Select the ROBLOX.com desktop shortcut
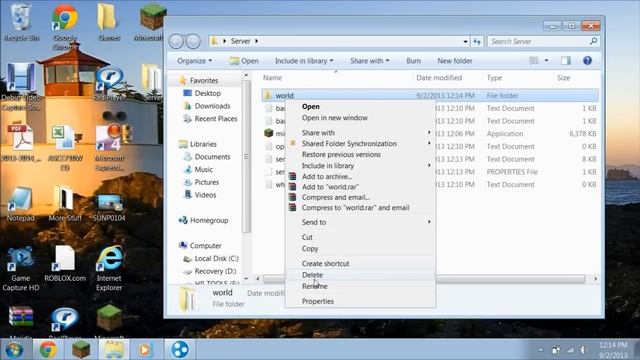 (x=65, y=264)
